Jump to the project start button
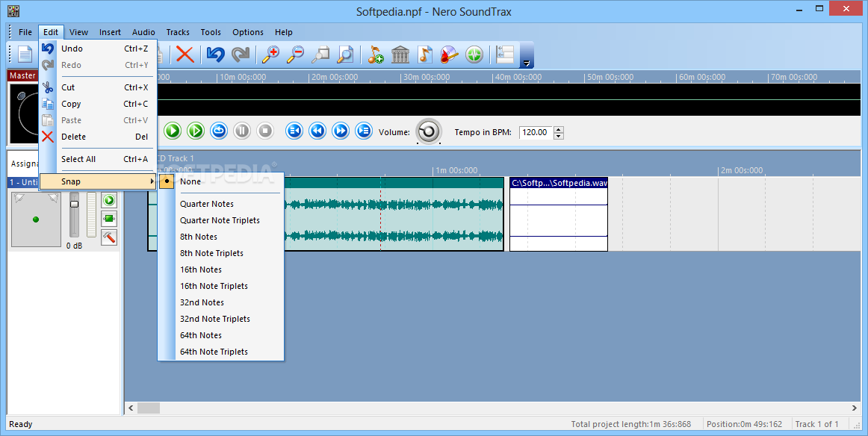 (x=294, y=131)
